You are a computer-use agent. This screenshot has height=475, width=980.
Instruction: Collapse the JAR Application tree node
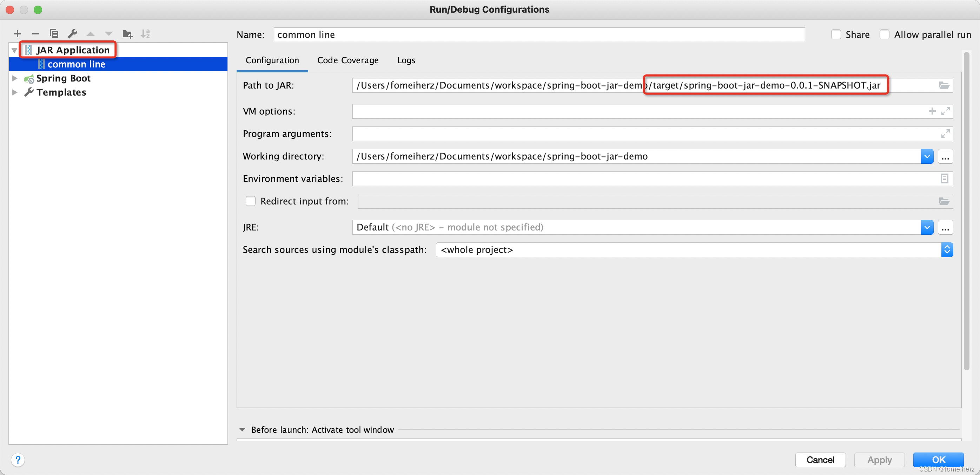point(14,50)
